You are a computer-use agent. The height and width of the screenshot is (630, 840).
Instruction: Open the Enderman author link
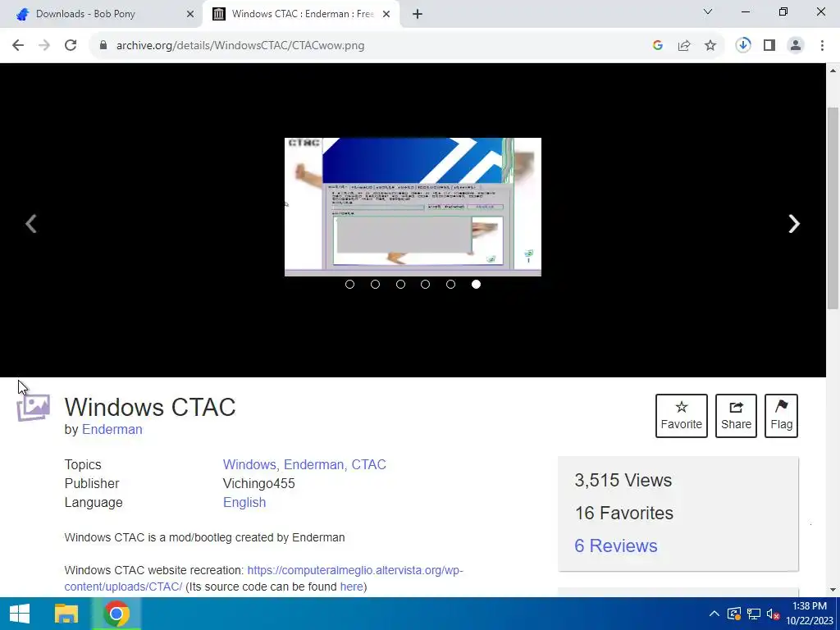pyautogui.click(x=112, y=430)
